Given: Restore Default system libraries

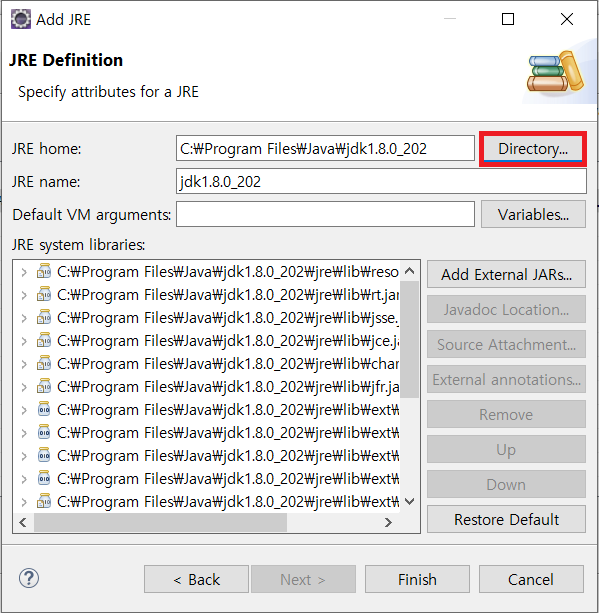Looking at the screenshot, I should [x=506, y=519].
